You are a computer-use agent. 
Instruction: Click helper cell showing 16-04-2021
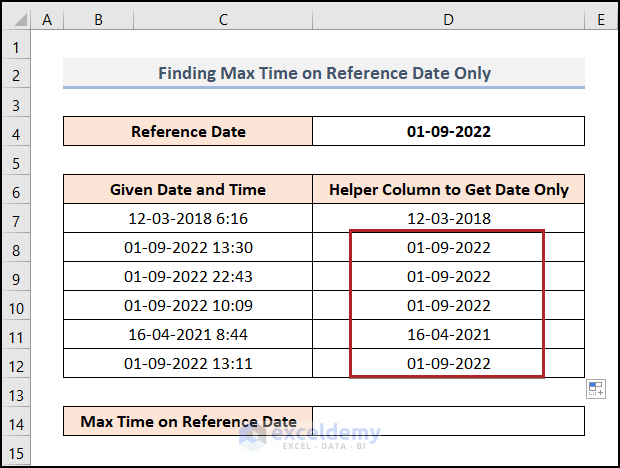coord(448,334)
